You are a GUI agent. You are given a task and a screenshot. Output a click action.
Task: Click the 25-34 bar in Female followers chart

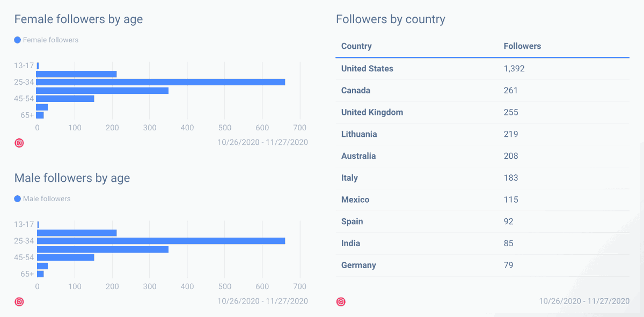161,82
